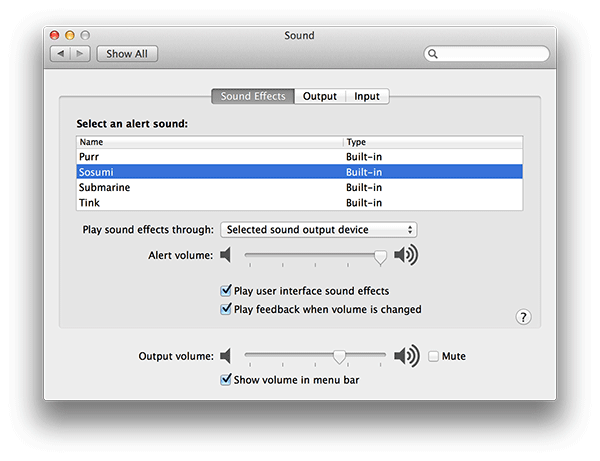Click inside the search input field
The width and height of the screenshot is (600, 461).
[x=492, y=54]
